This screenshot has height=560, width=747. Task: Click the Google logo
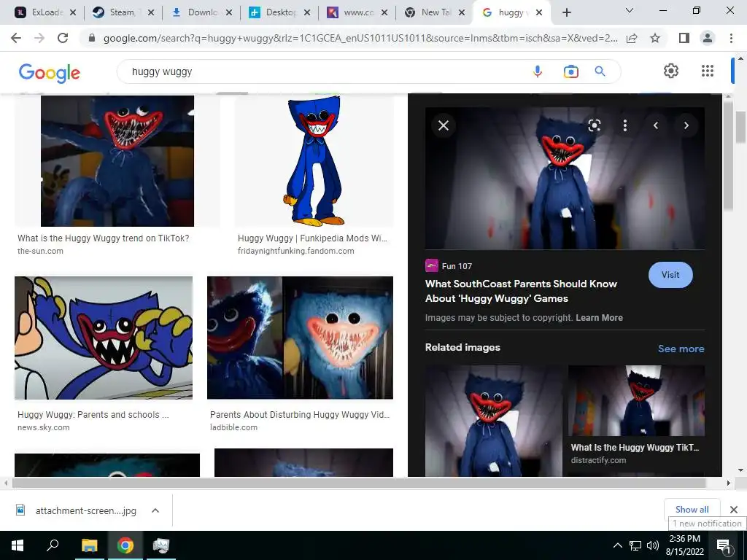tap(50, 72)
